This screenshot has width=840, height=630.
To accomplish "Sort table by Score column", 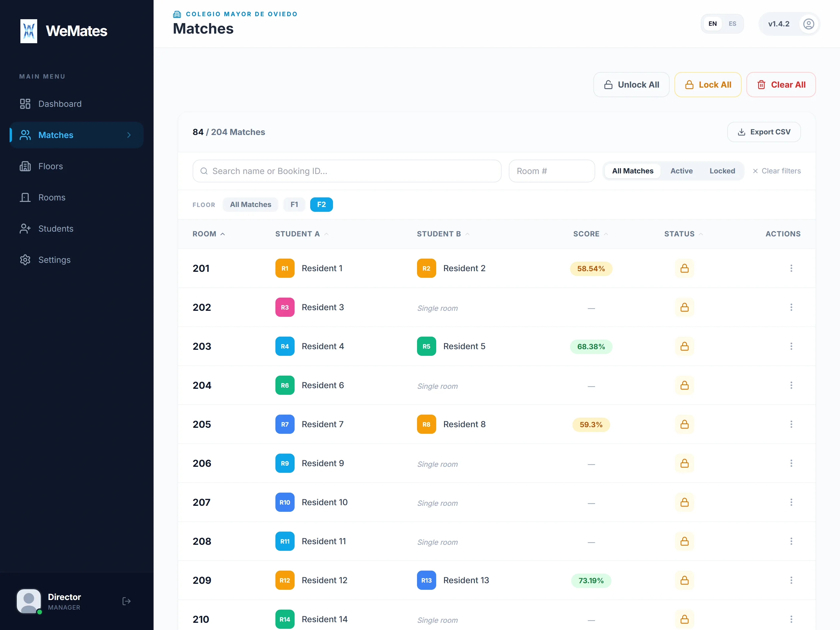I will click(590, 234).
